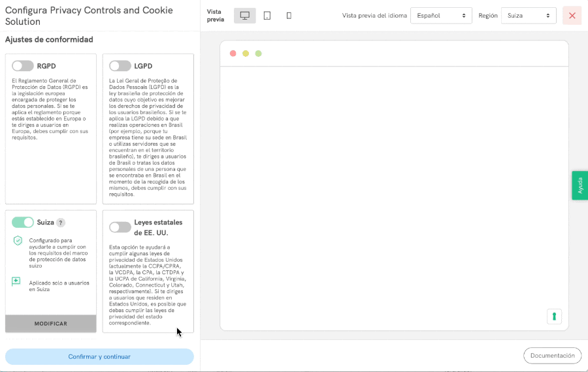This screenshot has height=372, width=588.
Task: Click the Modificar button in Suiza card
Action: click(51, 324)
